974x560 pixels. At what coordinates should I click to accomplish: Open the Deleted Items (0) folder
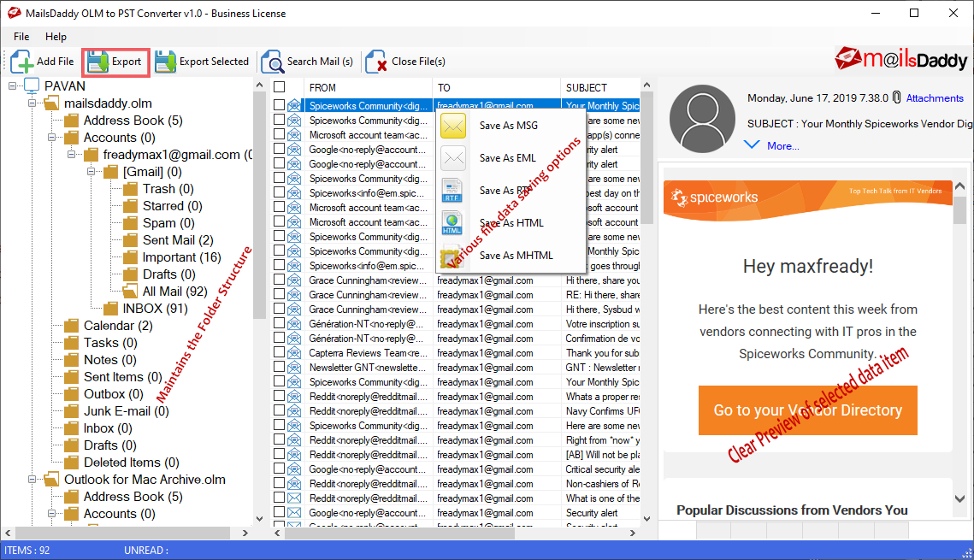click(x=121, y=463)
